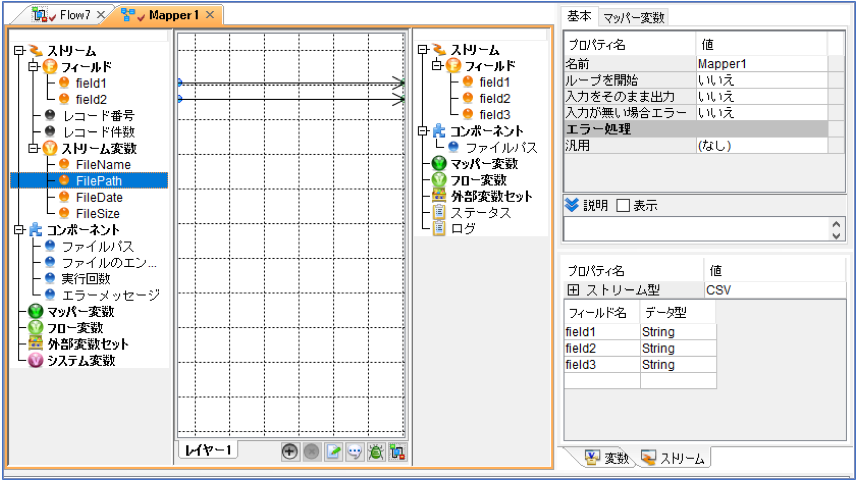Image resolution: width=857 pixels, height=480 pixels.
Task: Click the ループを開始 value いいえ
Action: pos(762,80)
